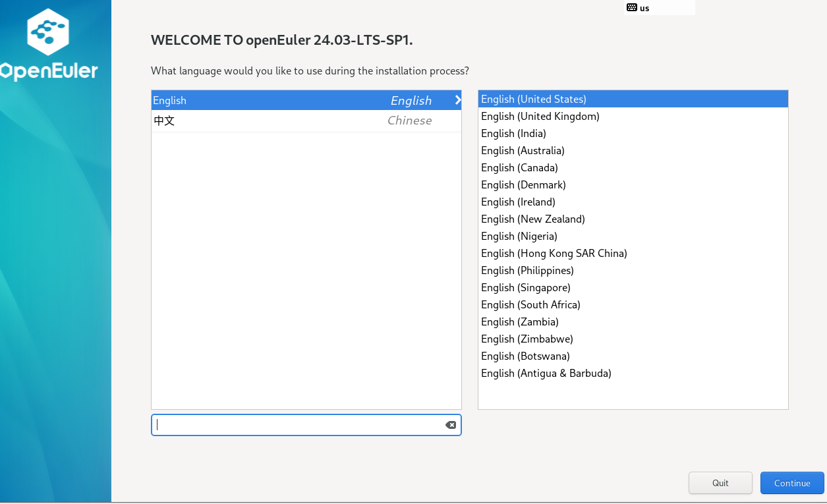Choose English (United Kingdom) locale

click(633, 116)
